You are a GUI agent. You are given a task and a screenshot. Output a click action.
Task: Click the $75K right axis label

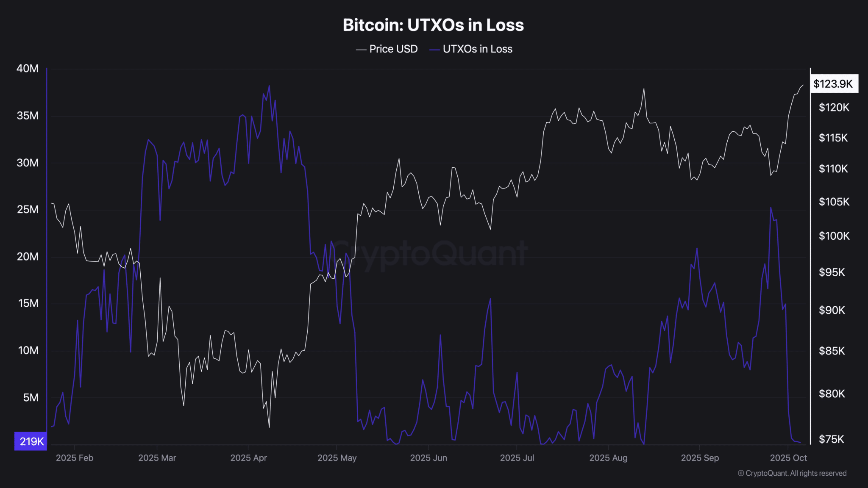click(x=831, y=439)
